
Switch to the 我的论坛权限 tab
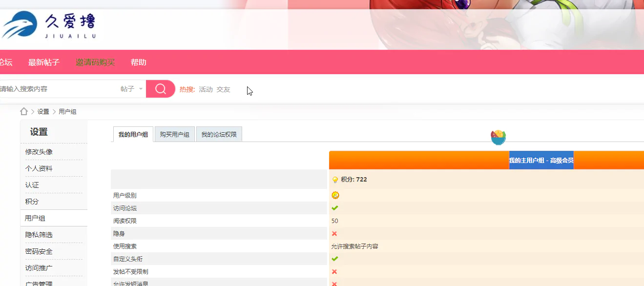click(219, 134)
